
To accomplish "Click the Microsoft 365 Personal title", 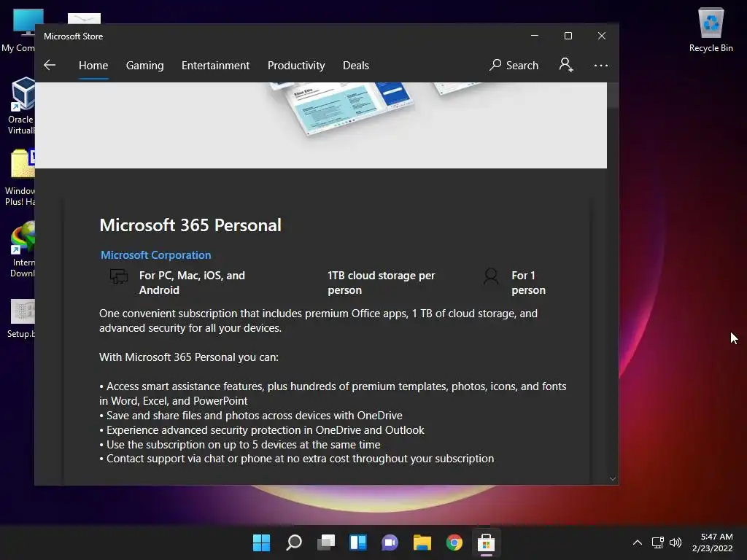I will click(x=190, y=225).
